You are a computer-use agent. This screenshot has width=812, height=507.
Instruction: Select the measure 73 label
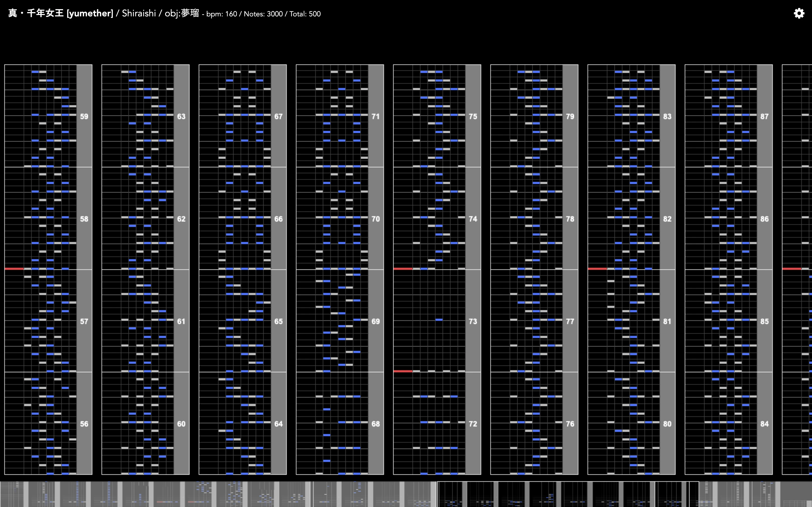pyautogui.click(x=473, y=321)
